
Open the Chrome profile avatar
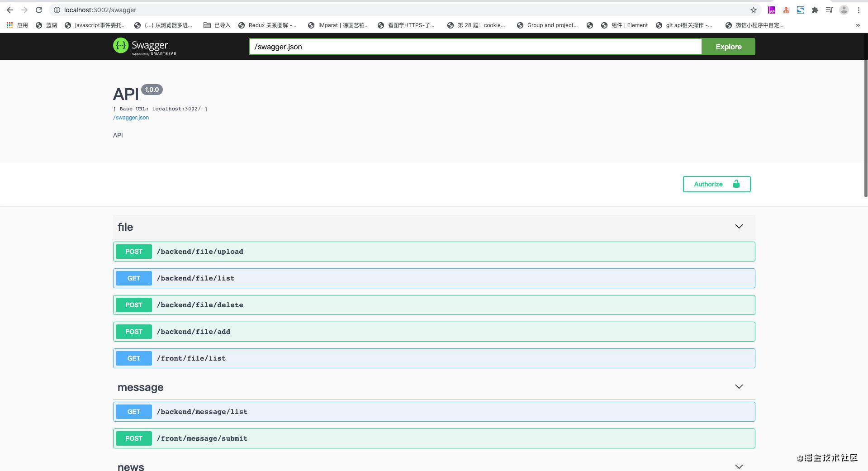844,10
